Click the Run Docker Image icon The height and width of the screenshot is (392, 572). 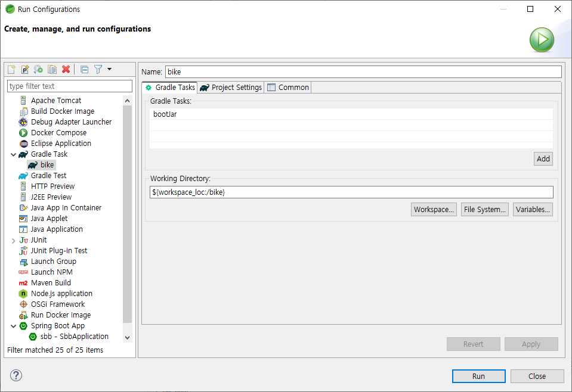[x=23, y=315]
